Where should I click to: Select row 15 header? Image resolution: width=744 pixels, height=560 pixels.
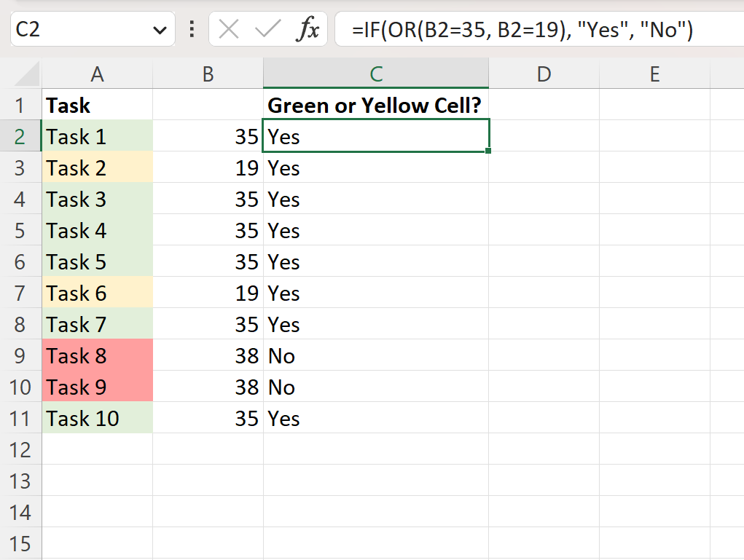[x=20, y=543]
